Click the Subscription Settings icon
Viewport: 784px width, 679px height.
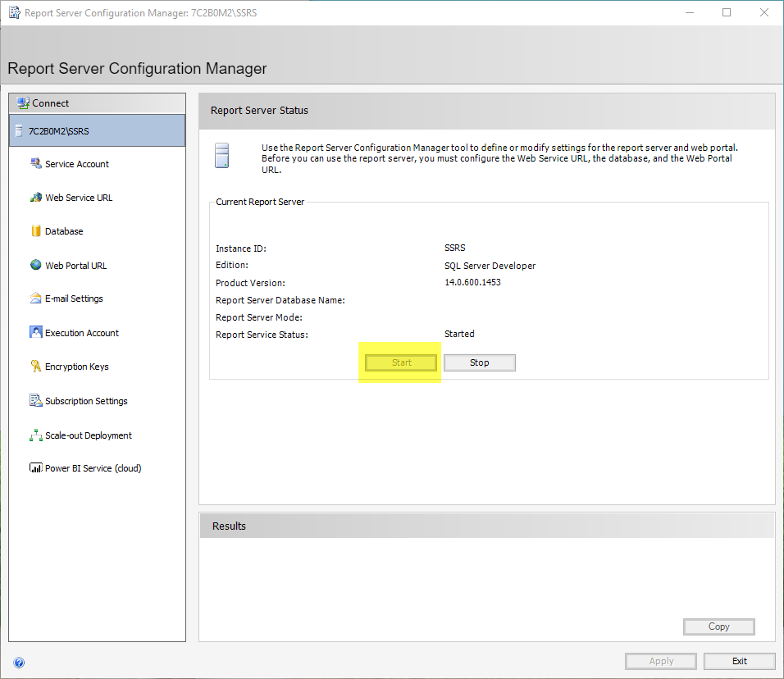point(36,401)
